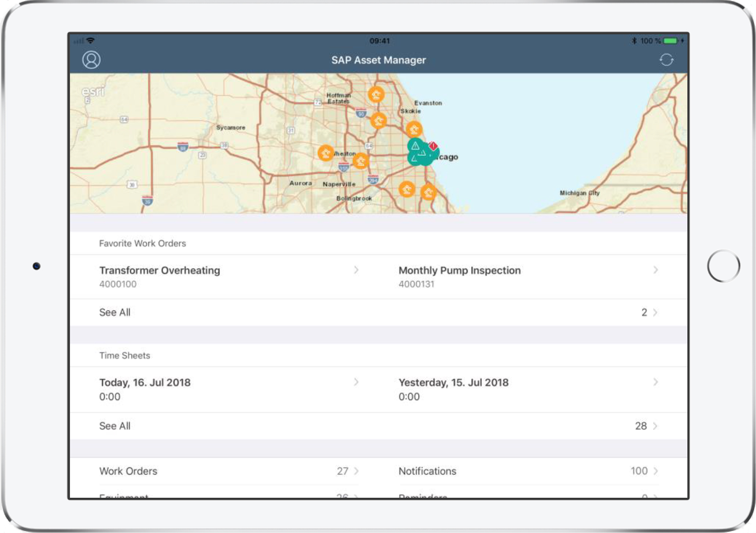The height and width of the screenshot is (533, 756).
Task: Select the orange marker east of Bolingbrook
Action: [407, 189]
